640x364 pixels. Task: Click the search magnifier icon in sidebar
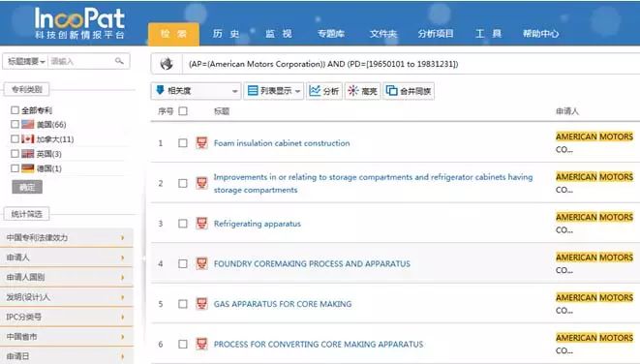tap(119, 61)
